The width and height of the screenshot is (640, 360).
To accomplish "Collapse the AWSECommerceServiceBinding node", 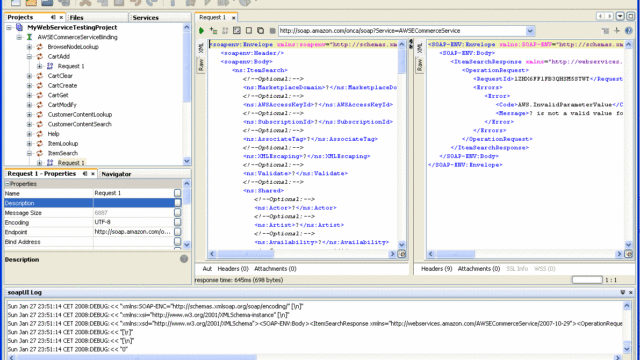I will click(x=19, y=37).
